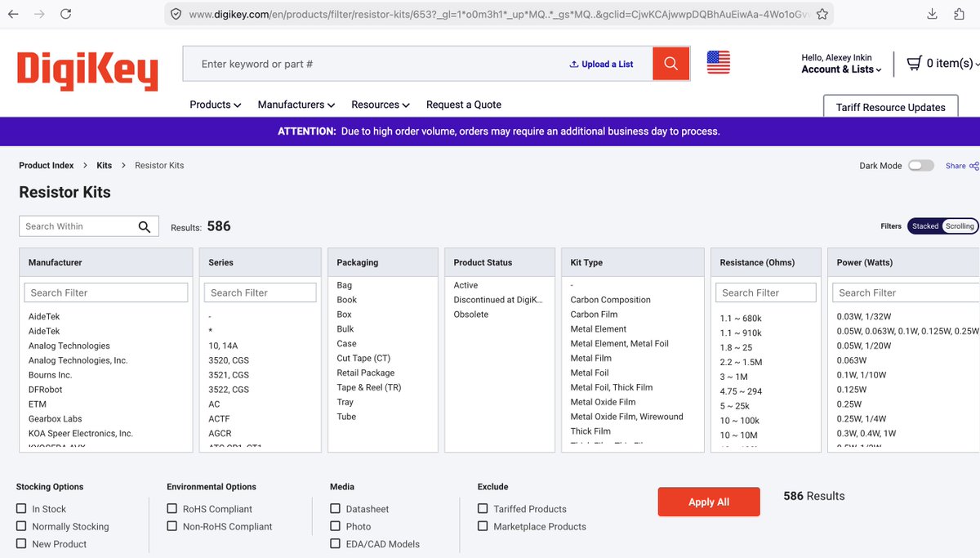Select Tape & Reel (TR) packaging

369,387
